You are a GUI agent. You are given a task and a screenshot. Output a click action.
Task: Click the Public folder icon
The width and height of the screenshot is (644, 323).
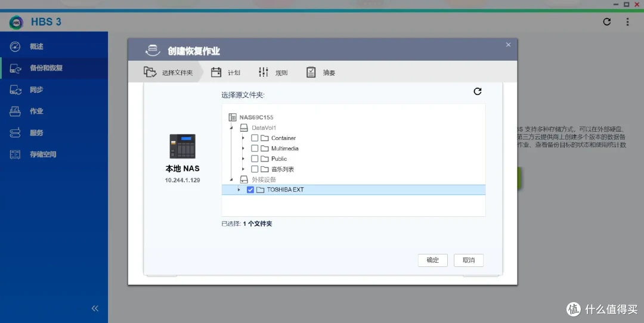click(265, 159)
